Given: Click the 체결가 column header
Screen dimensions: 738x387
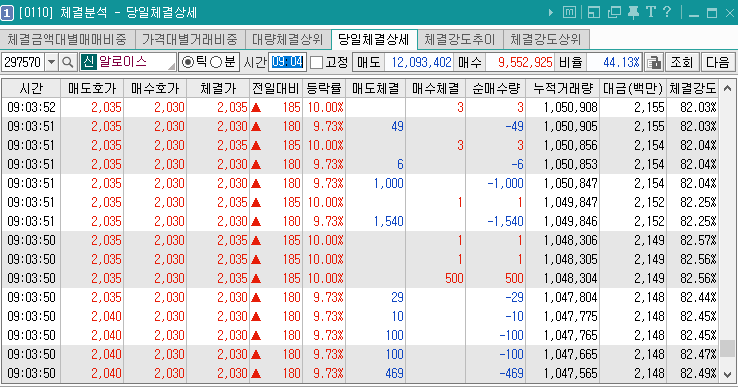Looking at the screenshot, I should (218, 88).
